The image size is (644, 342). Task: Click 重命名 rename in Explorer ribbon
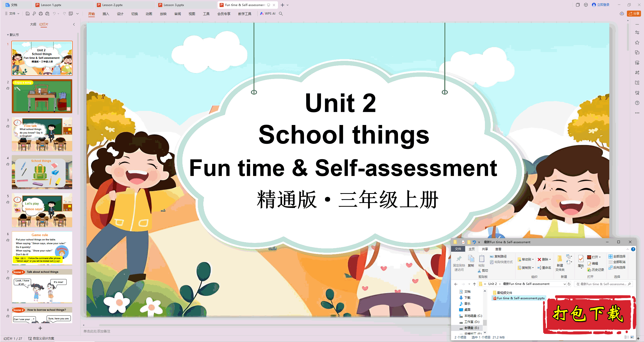click(x=544, y=268)
